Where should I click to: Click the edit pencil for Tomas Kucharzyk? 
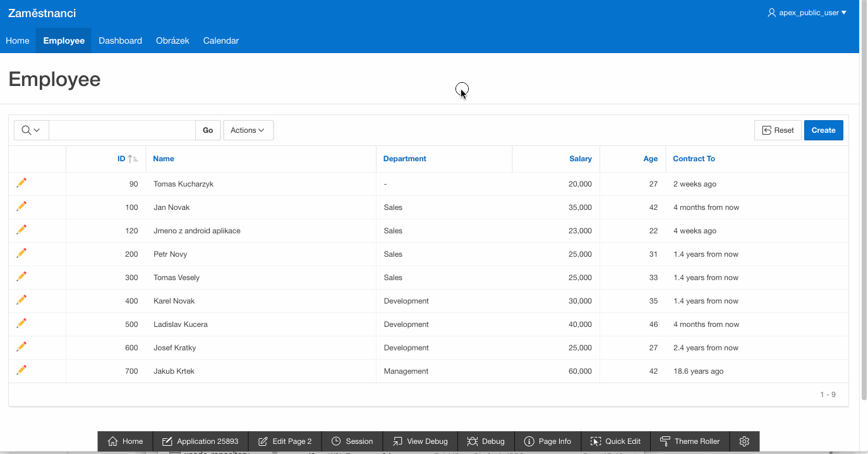tap(21, 183)
